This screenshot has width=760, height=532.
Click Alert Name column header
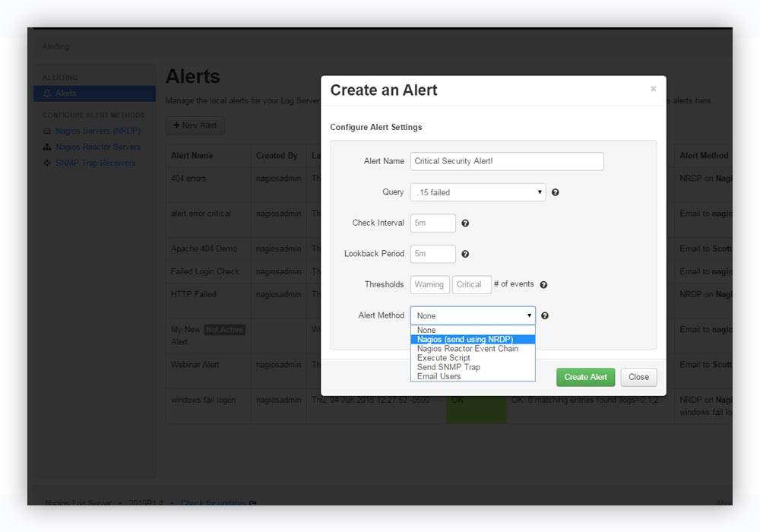tap(192, 156)
